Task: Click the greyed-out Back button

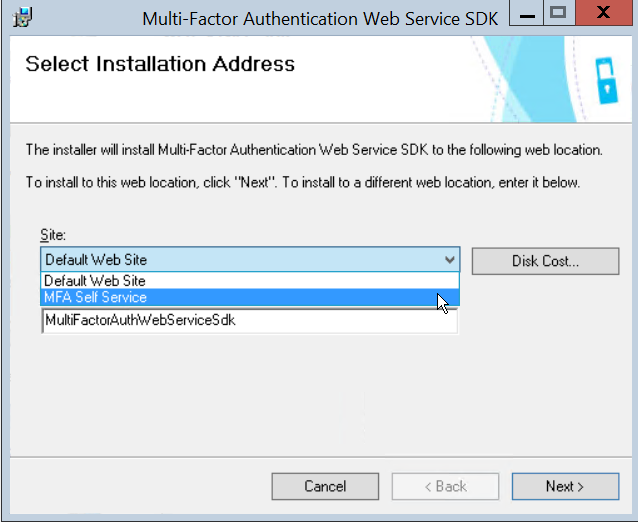Action: point(444,486)
